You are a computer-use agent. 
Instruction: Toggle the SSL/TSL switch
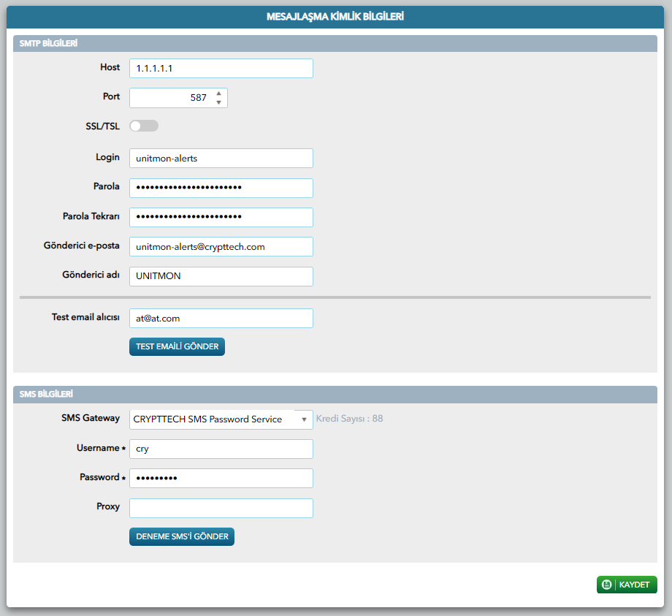[x=144, y=126]
